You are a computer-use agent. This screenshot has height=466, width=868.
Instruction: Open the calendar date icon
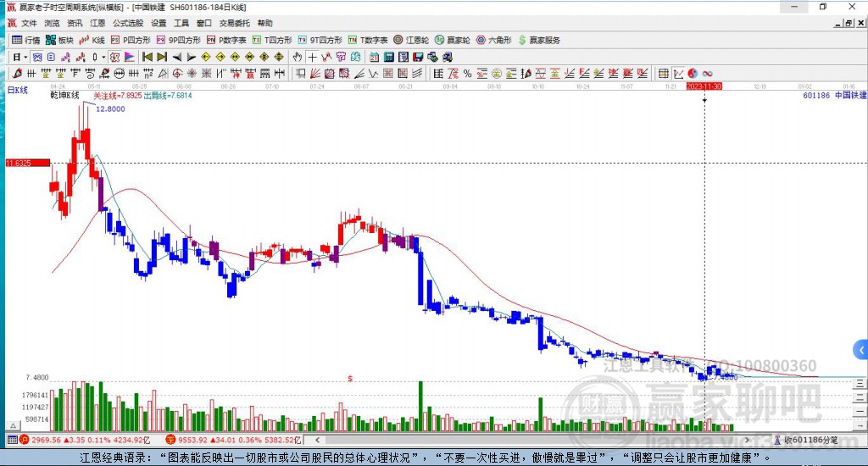[x=374, y=57]
